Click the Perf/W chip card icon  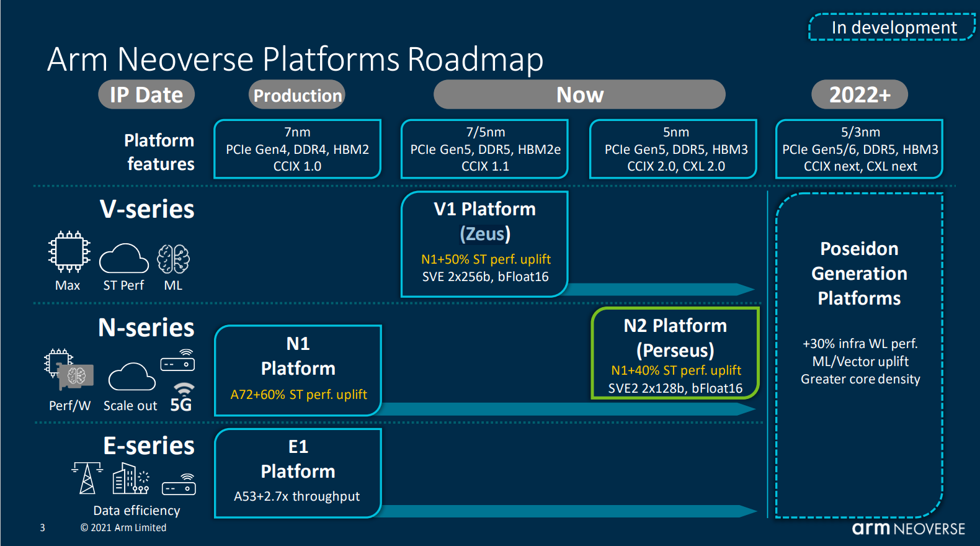click(69, 369)
